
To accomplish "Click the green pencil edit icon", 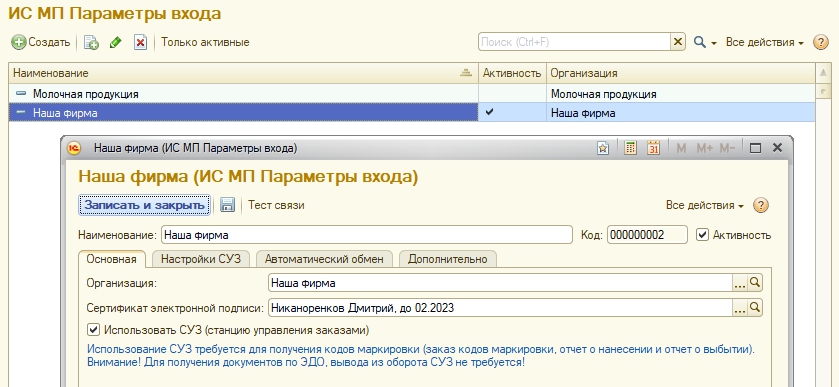I will click(x=116, y=42).
